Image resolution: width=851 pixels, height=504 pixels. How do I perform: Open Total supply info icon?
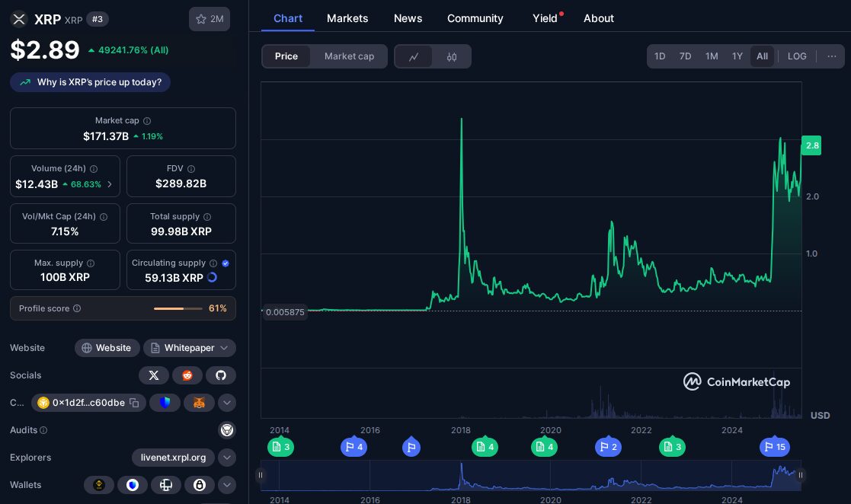[x=207, y=216]
